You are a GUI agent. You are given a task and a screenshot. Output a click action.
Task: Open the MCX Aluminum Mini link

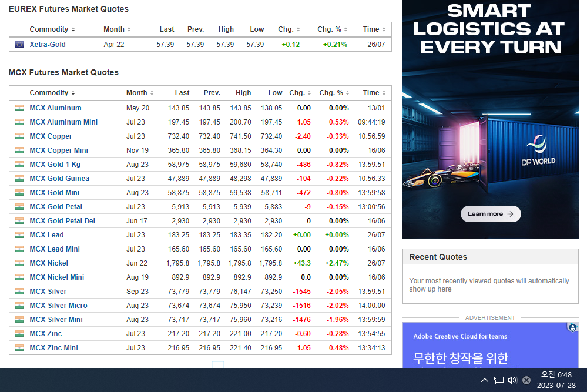click(63, 122)
